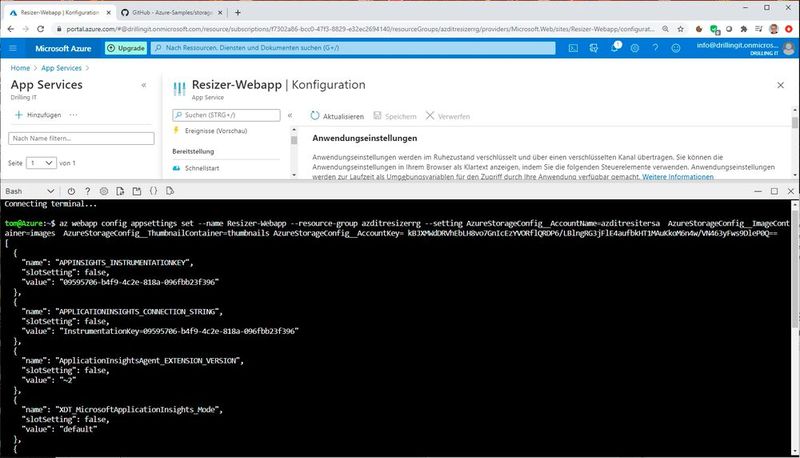This screenshot has height=458, width=800.
Task: Open the Seite page number dropdown
Action: [x=41, y=163]
